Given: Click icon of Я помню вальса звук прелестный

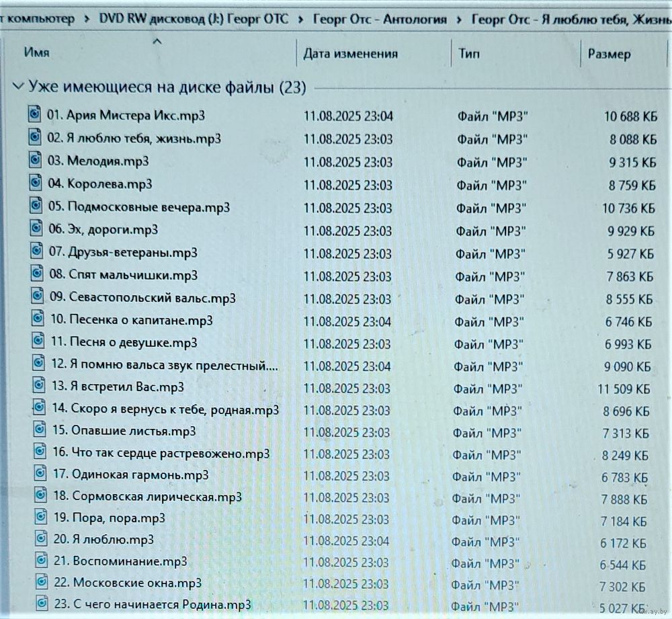Looking at the screenshot, I should click(38, 363).
